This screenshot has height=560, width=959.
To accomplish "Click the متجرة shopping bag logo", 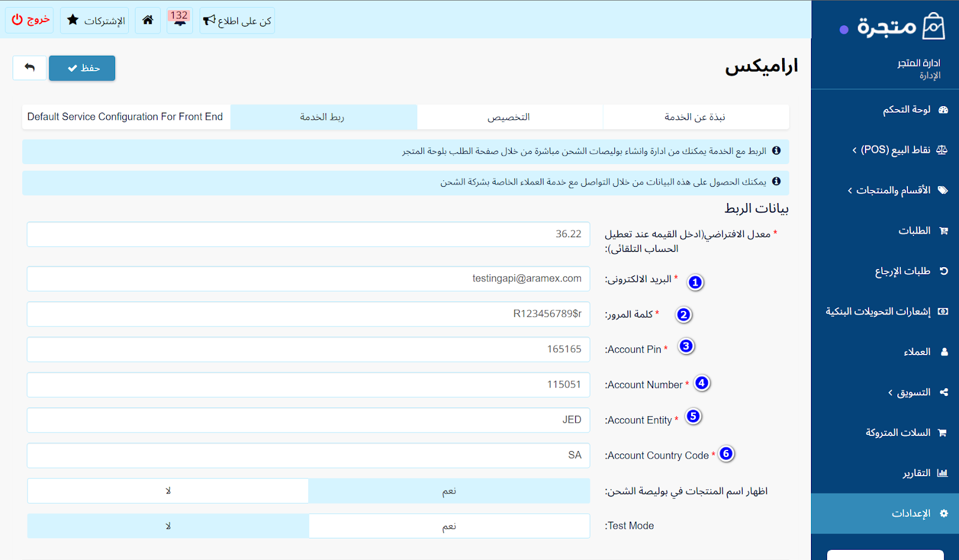I will [x=933, y=26].
